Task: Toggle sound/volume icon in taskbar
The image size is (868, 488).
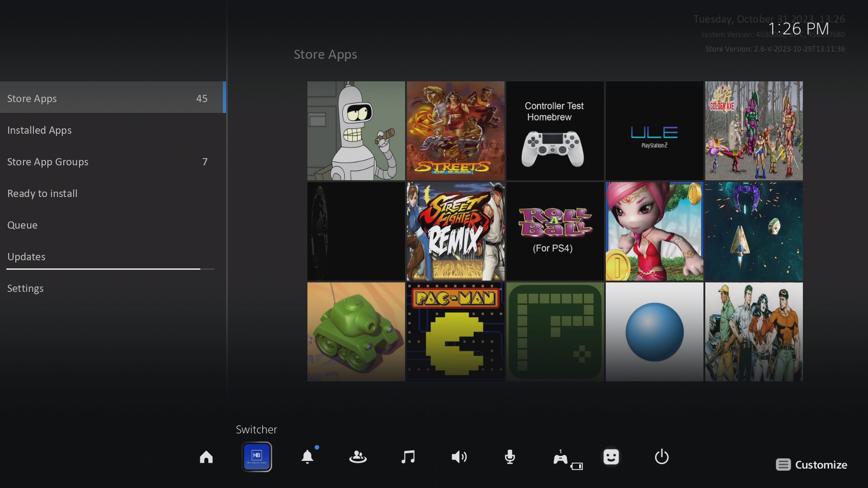Action: pos(459,457)
